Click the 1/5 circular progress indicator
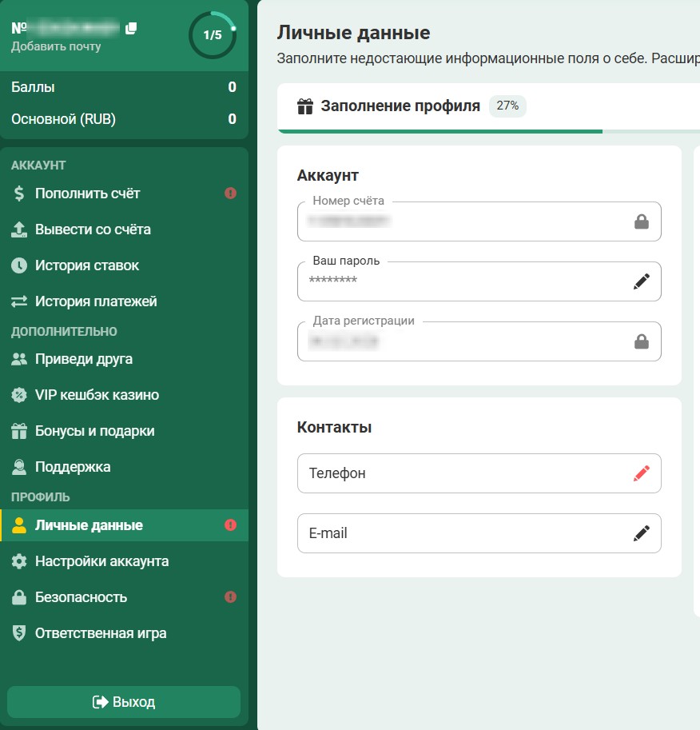 click(212, 35)
